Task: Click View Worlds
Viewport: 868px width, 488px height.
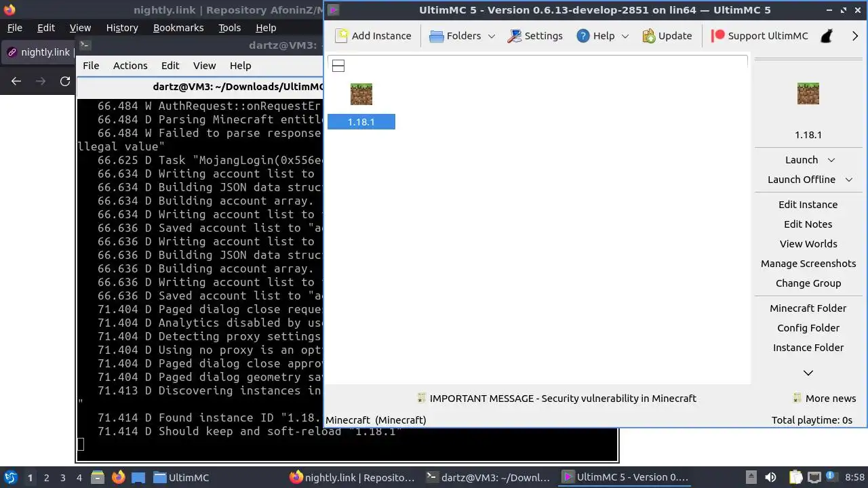Action: coord(808,244)
